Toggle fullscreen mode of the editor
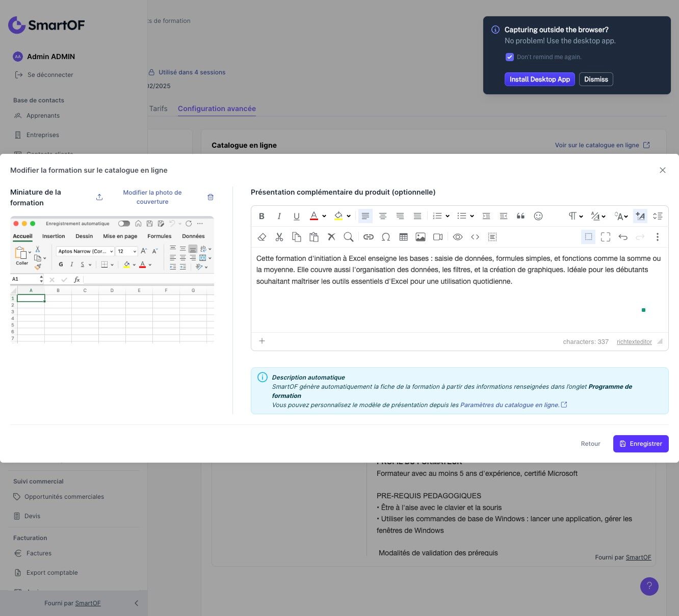The image size is (679, 616). (x=606, y=237)
